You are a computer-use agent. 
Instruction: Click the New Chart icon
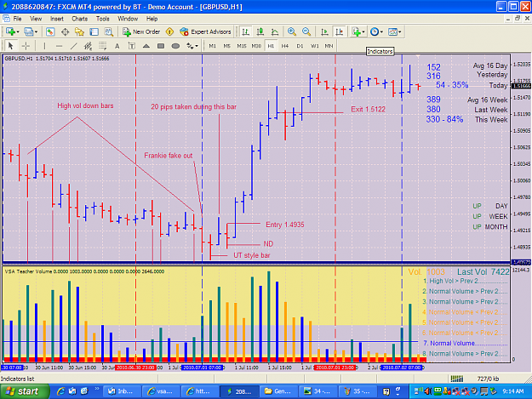[10, 31]
